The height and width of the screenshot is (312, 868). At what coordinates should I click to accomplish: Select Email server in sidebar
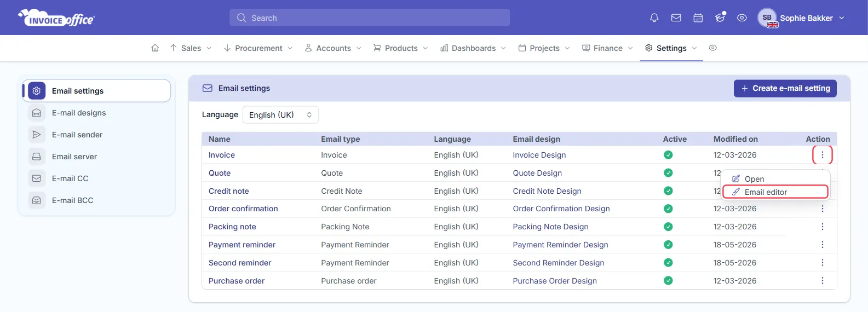point(74,157)
